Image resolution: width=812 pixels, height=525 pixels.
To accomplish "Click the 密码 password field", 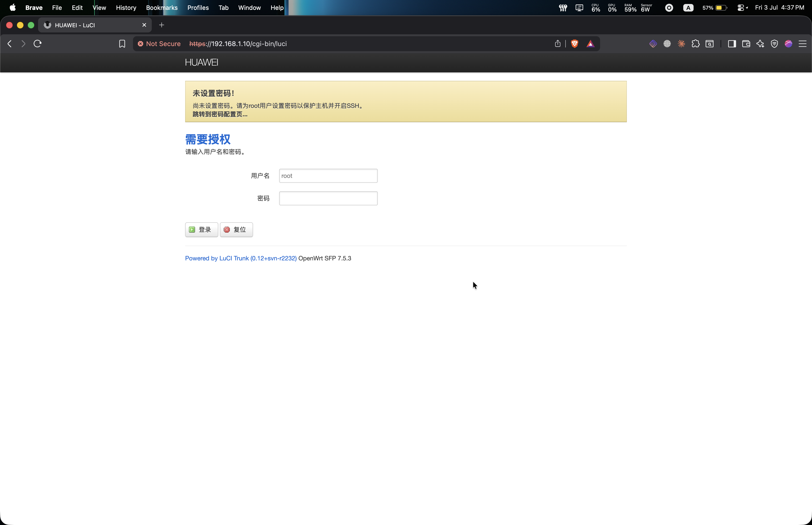I will tap(328, 198).
